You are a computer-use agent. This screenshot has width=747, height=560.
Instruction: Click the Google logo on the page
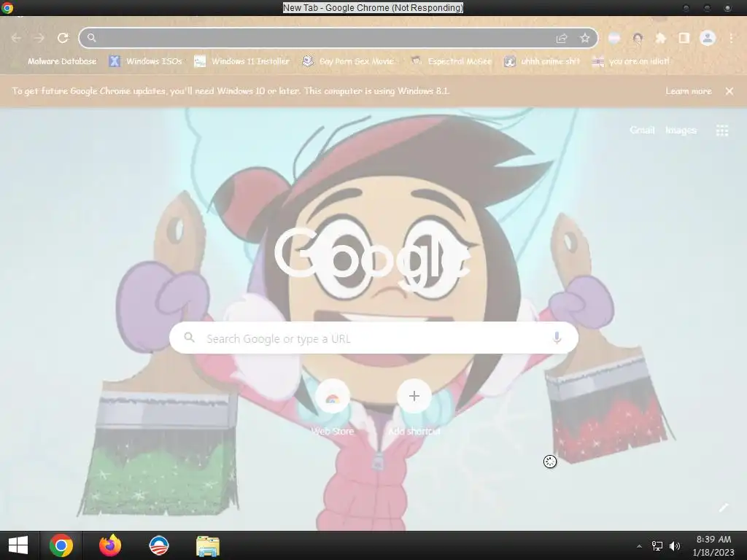click(373, 260)
